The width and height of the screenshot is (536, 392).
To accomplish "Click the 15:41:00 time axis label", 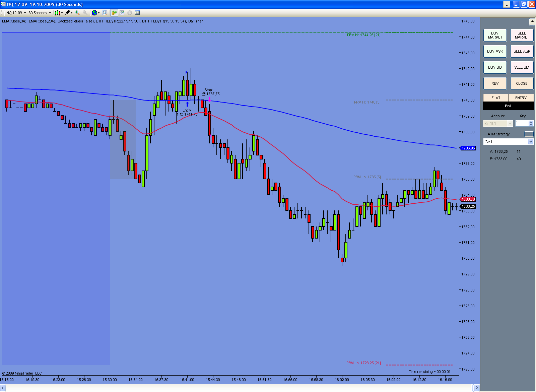I will (x=187, y=380).
